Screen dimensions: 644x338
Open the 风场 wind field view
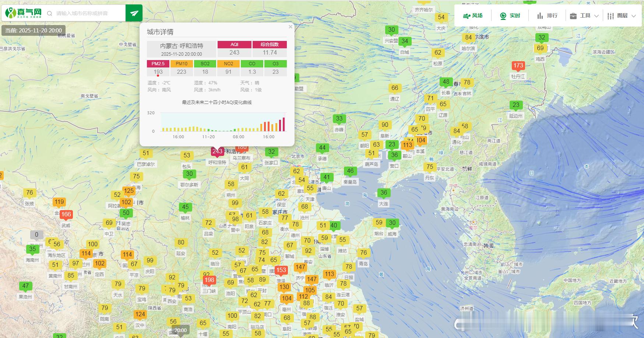(x=473, y=16)
